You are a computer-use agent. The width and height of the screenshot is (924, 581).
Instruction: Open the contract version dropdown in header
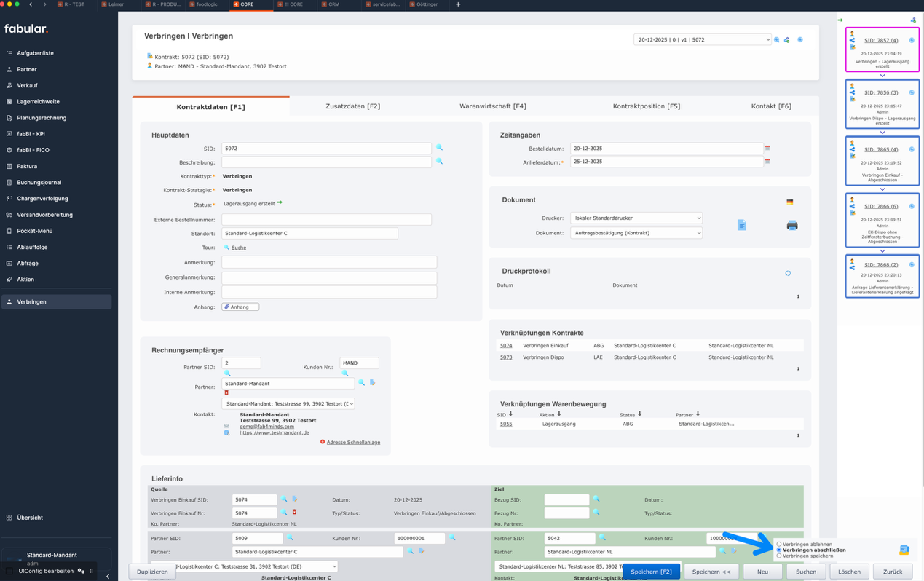[x=702, y=40]
